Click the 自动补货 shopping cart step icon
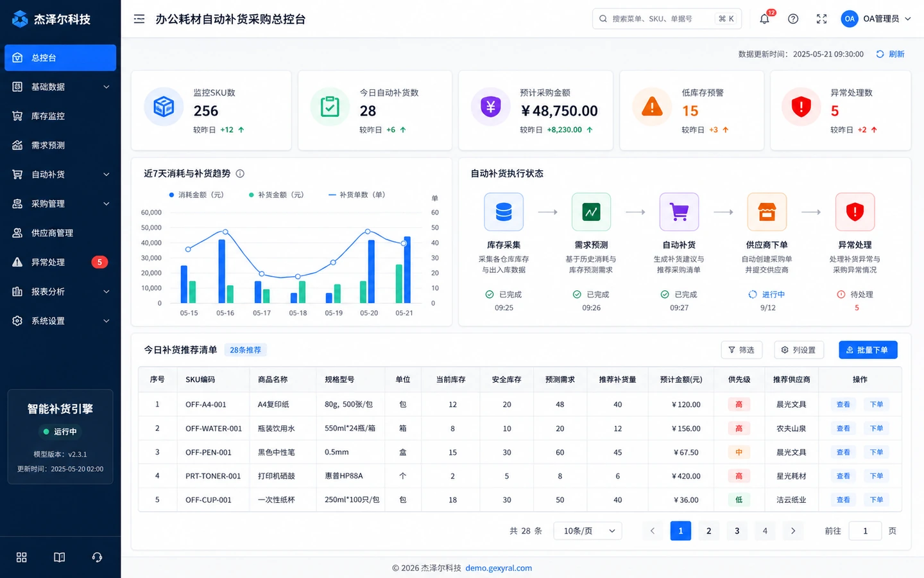The width and height of the screenshot is (924, 578). point(679,212)
